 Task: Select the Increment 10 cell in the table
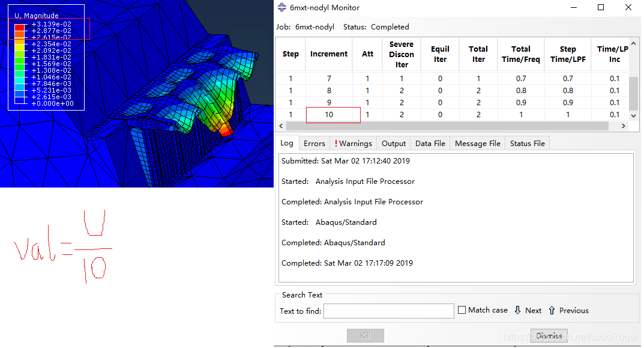click(329, 114)
